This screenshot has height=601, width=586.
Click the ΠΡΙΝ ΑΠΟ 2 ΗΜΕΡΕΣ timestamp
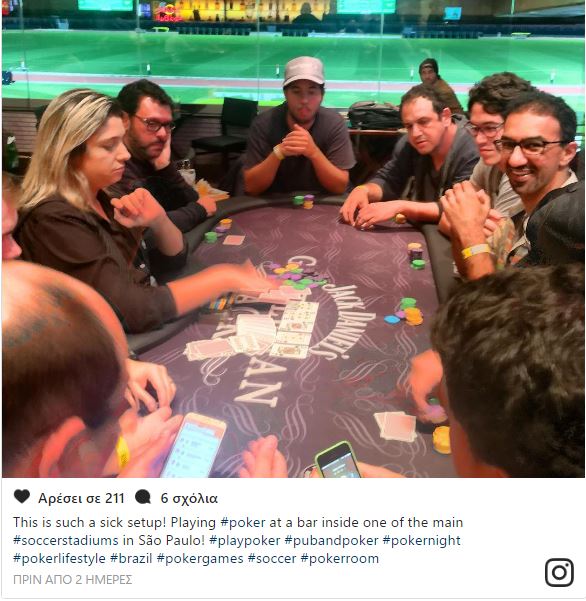coord(72,580)
